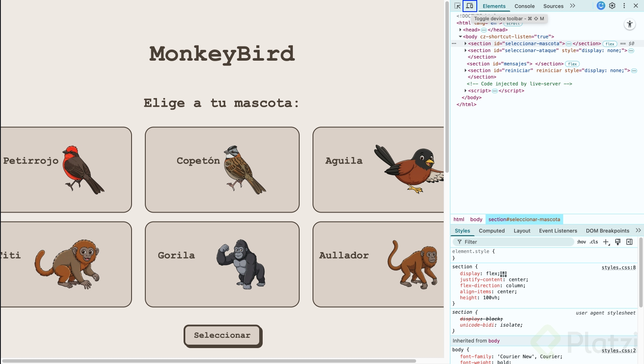Select the mensajes section line in the DOM
Viewport: 644px width, 364px height.
pos(515,64)
